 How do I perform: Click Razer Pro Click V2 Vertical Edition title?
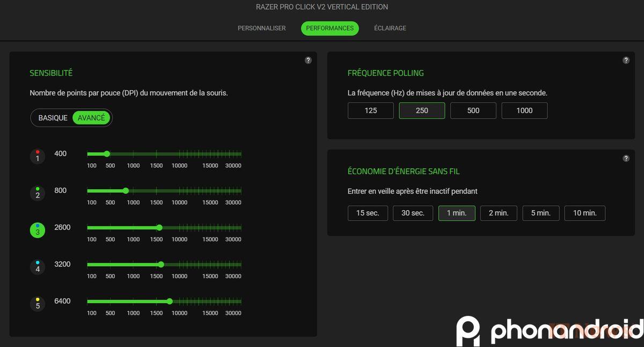pos(322,7)
